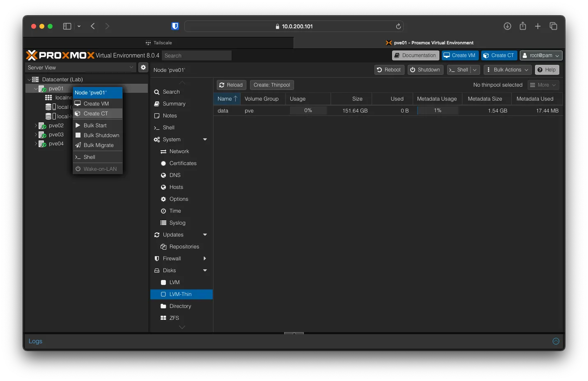Screen dimensions: 588x381
Task: Click the Reboot button
Action: (x=389, y=70)
